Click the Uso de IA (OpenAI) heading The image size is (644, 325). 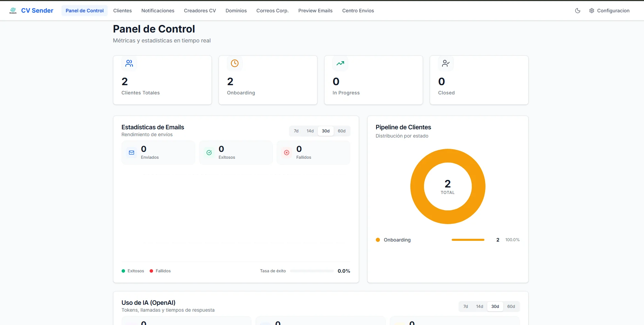tap(148, 303)
